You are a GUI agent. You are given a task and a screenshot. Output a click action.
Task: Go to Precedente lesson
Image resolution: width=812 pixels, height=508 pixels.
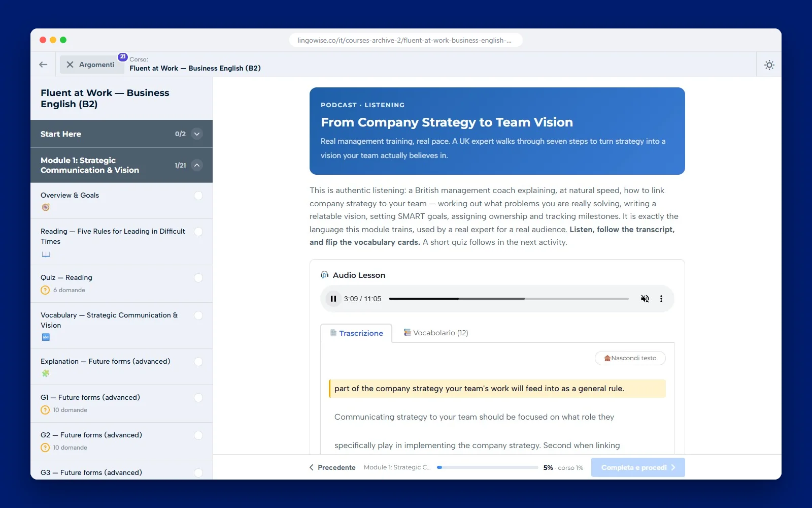pos(332,467)
